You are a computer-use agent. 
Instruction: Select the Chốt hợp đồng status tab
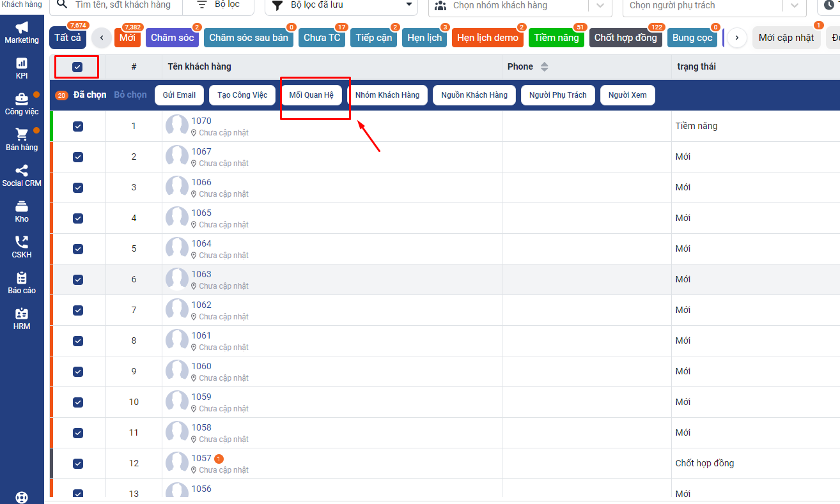(625, 38)
